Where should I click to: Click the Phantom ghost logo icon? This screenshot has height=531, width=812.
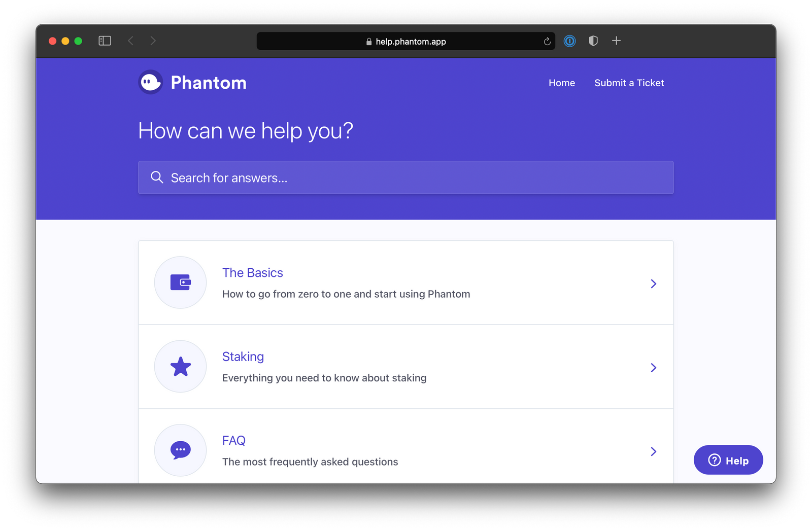pos(151,82)
